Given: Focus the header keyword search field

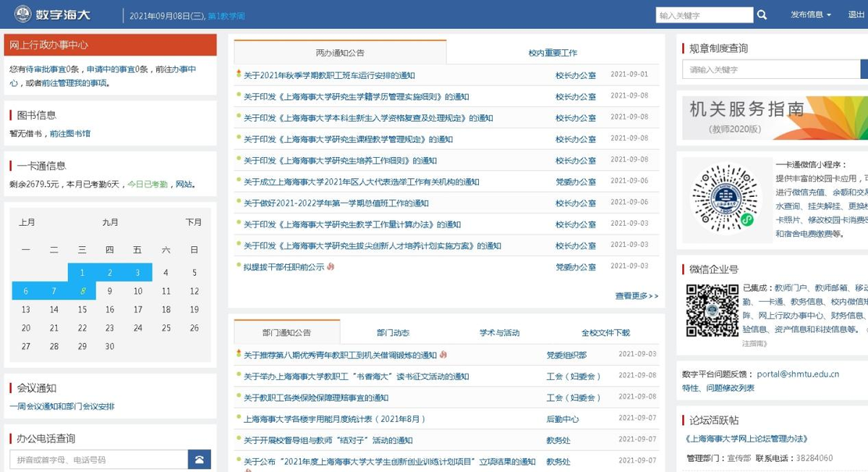Looking at the screenshot, I should tap(704, 15).
